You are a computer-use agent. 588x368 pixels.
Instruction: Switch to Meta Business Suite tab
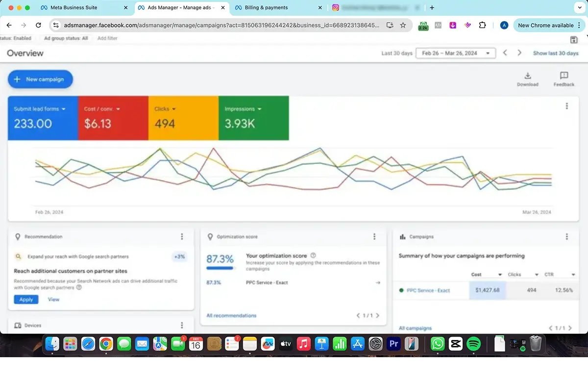point(73,8)
